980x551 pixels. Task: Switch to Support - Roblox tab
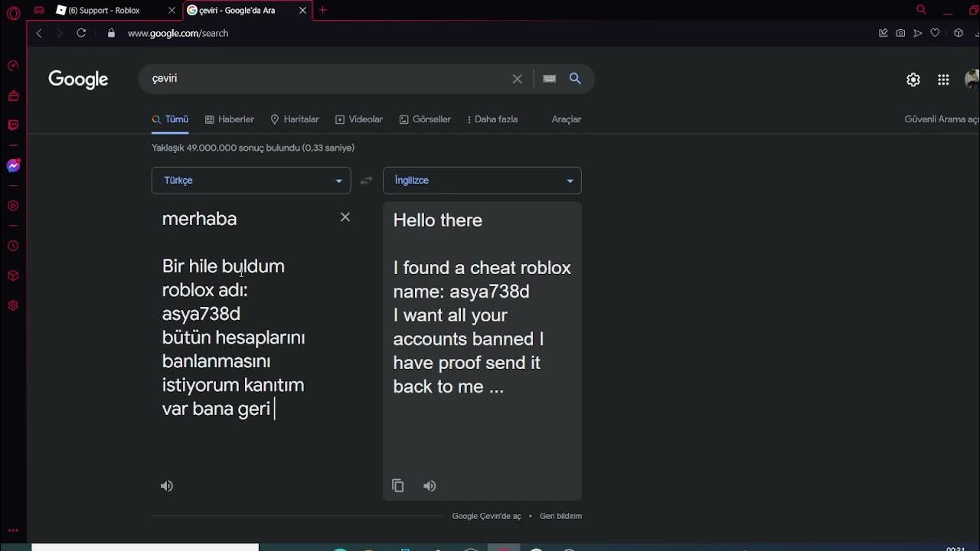tap(103, 10)
